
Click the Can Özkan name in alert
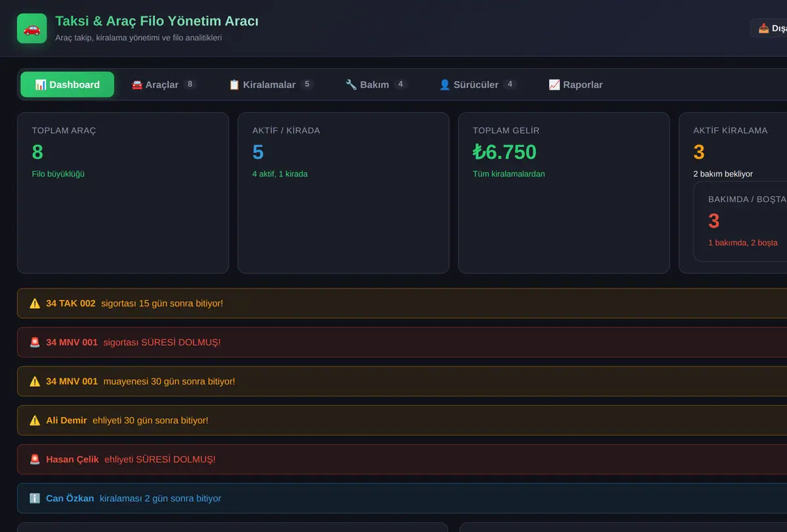click(70, 499)
